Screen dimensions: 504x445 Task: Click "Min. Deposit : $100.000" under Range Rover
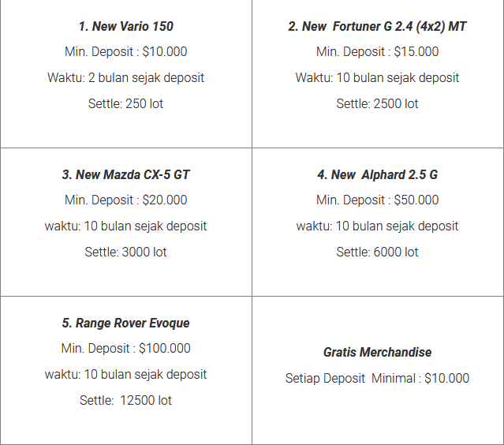(126, 348)
